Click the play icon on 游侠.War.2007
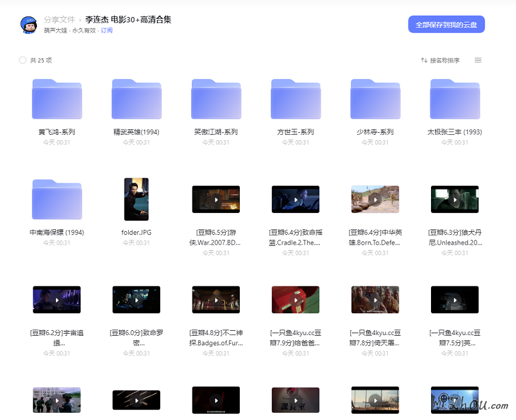This screenshot has width=516, height=420. [216, 199]
